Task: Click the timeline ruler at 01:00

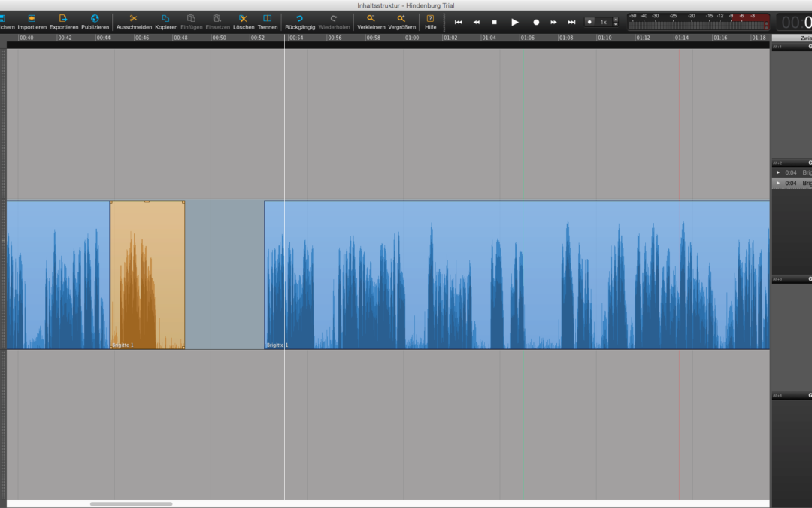Action: (x=412, y=38)
